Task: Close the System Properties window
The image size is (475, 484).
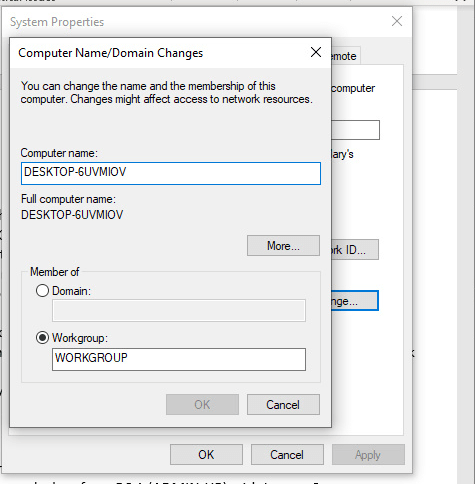Action: pos(397,21)
